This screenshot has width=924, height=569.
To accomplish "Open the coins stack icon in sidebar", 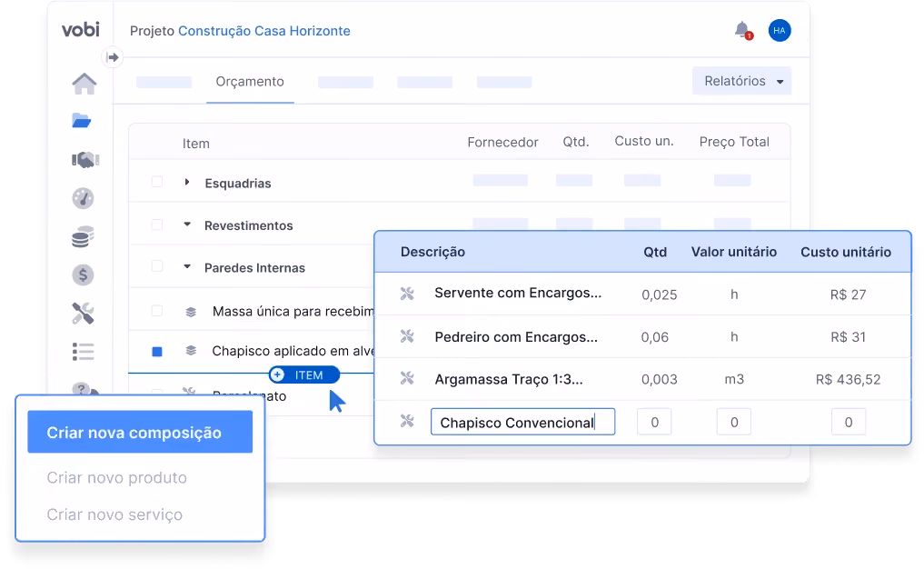I will 83,236.
